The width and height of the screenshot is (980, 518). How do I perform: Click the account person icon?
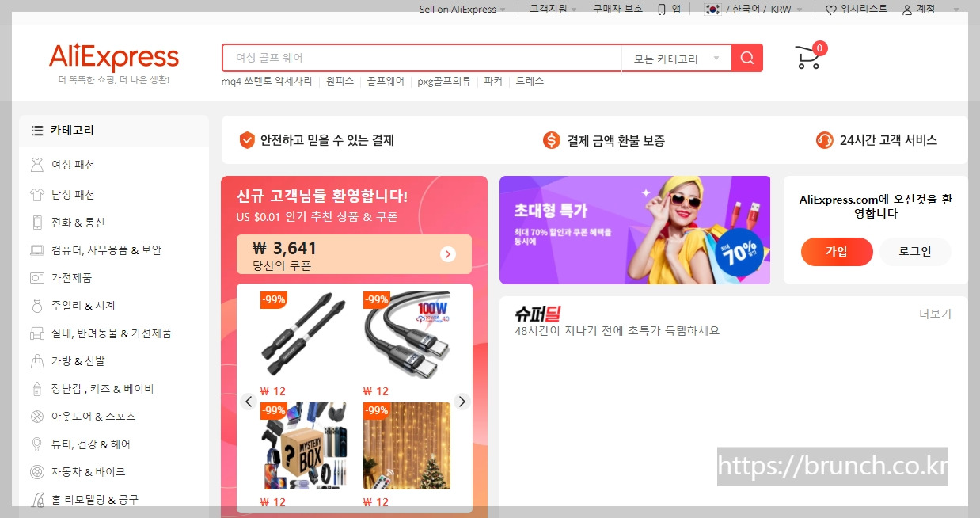(x=906, y=10)
